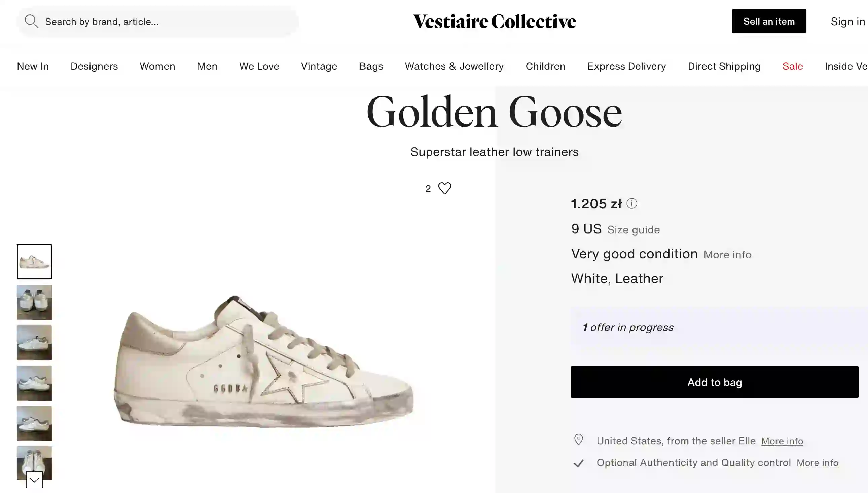Image resolution: width=868 pixels, height=493 pixels.
Task: Click the Sell an item button
Action: [769, 21]
